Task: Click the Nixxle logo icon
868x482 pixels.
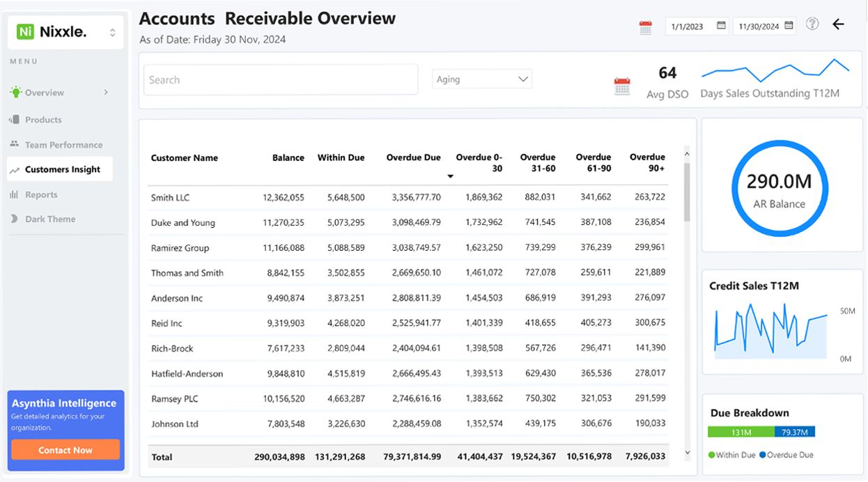Action: [26, 32]
